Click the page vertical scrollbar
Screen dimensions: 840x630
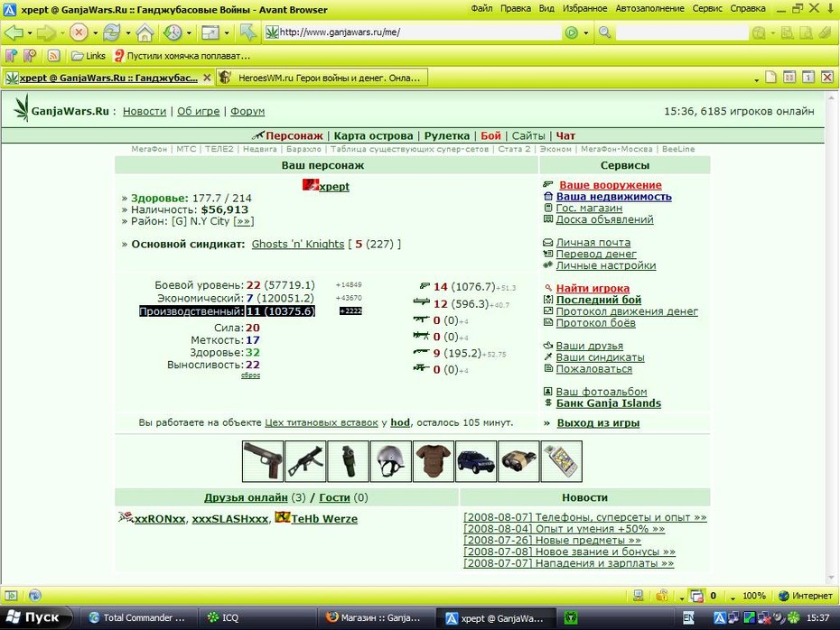(832, 338)
